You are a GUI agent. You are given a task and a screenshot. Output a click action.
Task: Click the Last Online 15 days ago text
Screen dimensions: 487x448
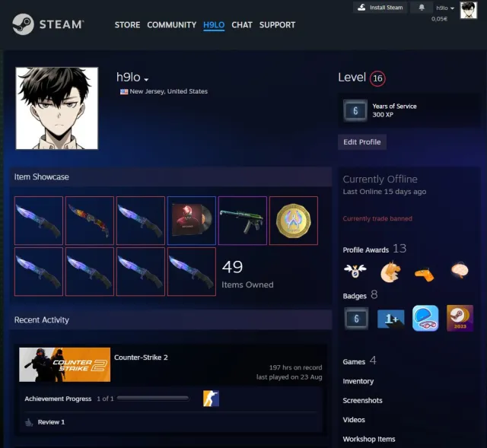click(384, 192)
